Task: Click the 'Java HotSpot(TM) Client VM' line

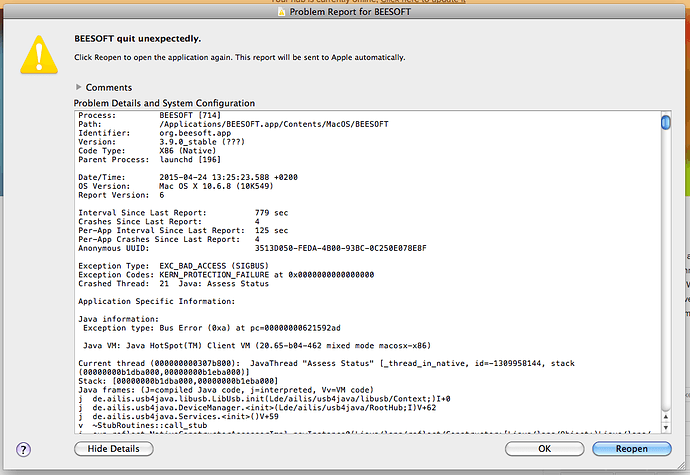Action: pyautogui.click(x=257, y=346)
